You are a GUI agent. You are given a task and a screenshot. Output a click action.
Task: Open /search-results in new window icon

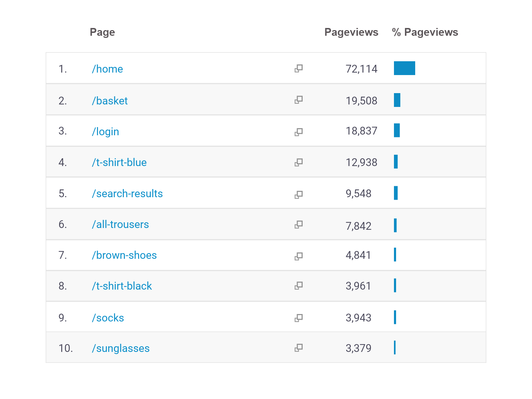point(299,195)
